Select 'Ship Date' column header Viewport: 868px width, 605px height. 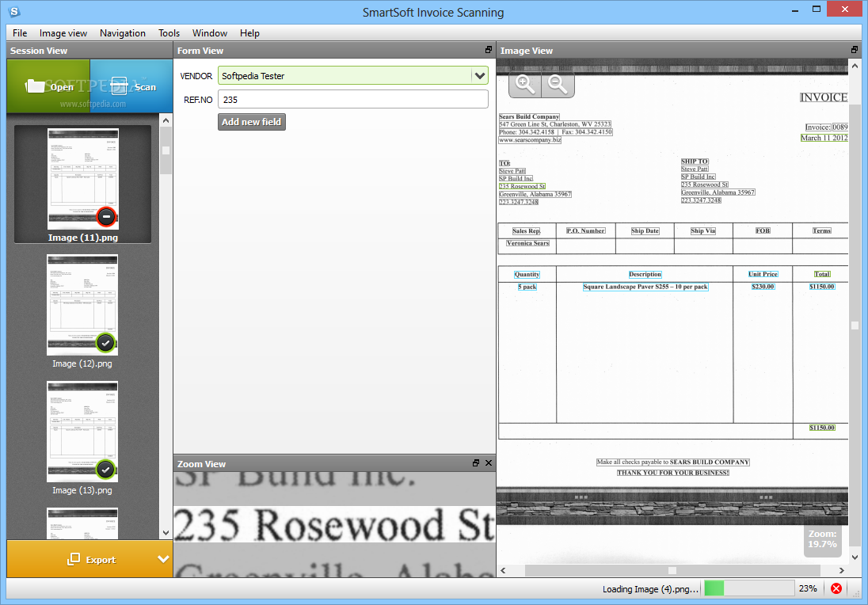click(645, 230)
